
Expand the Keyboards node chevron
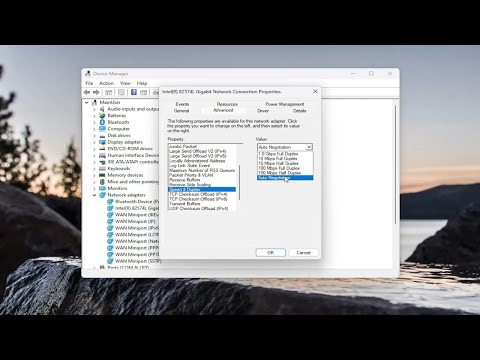tap(94, 169)
